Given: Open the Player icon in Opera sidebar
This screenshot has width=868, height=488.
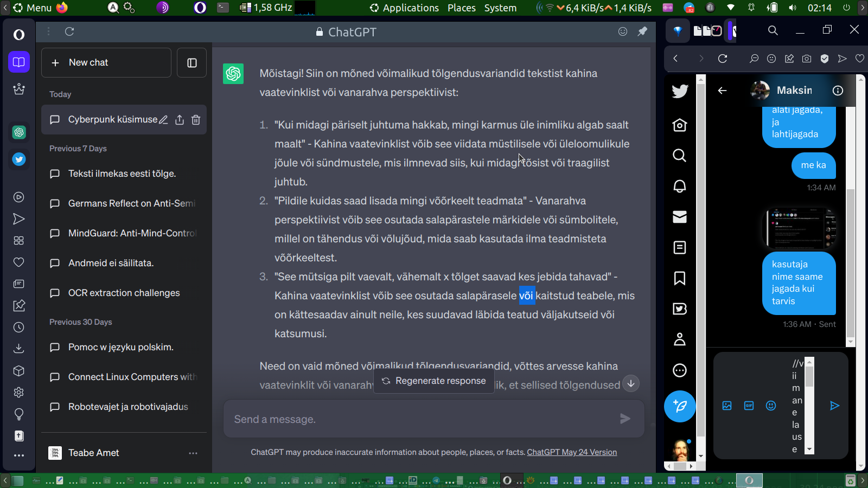Looking at the screenshot, I should pos(19,197).
